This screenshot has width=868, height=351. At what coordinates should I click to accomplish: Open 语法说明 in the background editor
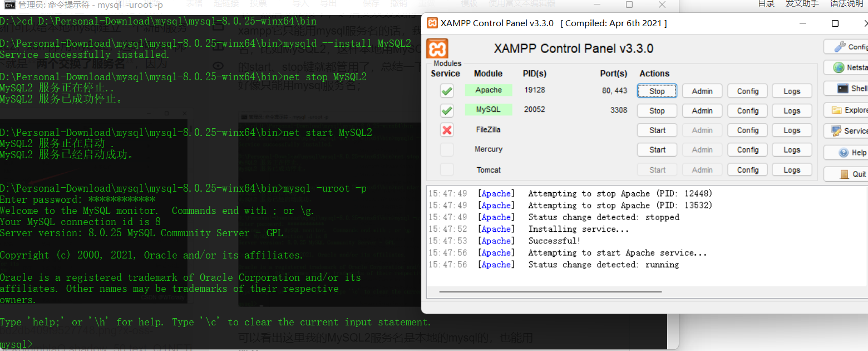[x=847, y=3]
